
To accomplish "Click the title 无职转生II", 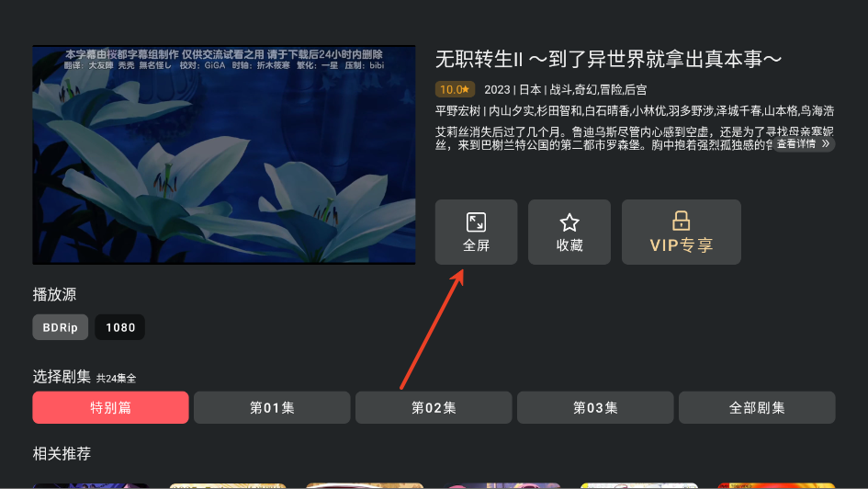I will coord(608,59).
